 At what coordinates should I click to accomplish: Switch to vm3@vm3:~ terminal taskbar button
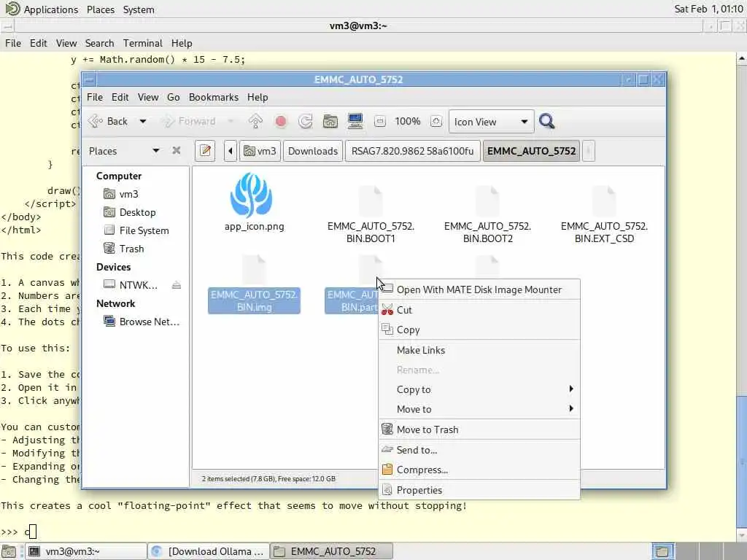(x=86, y=551)
